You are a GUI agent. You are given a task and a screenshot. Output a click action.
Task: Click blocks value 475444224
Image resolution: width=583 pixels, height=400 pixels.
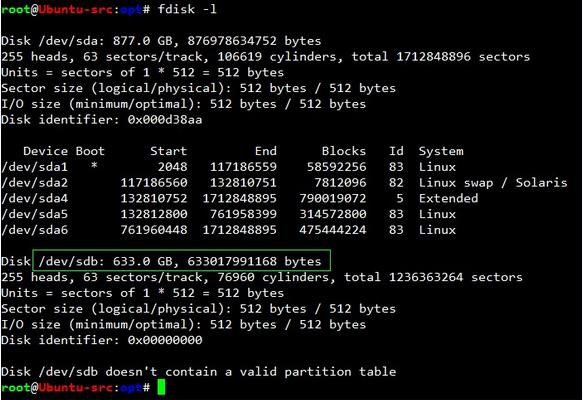pos(333,230)
